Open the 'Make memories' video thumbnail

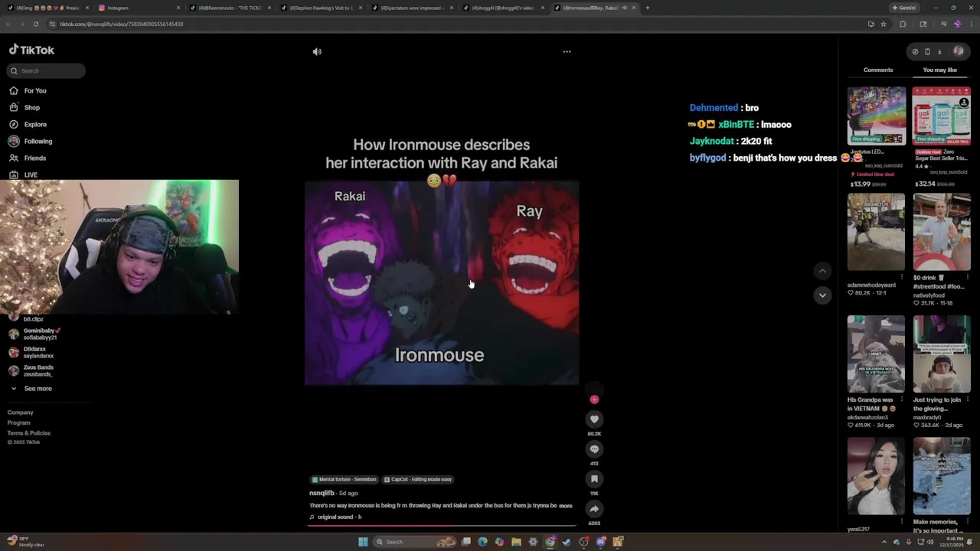(x=941, y=477)
